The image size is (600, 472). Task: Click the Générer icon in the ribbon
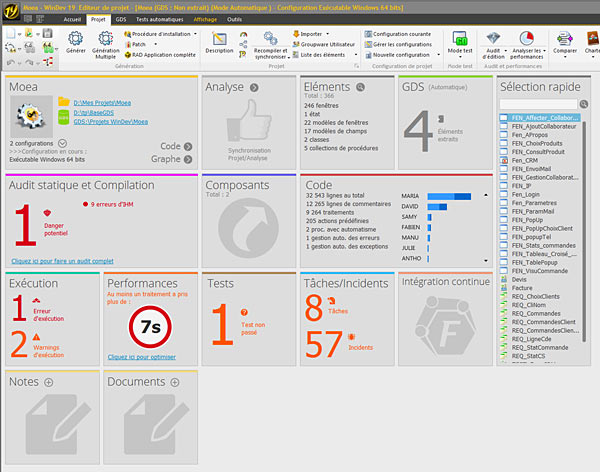coord(76,41)
